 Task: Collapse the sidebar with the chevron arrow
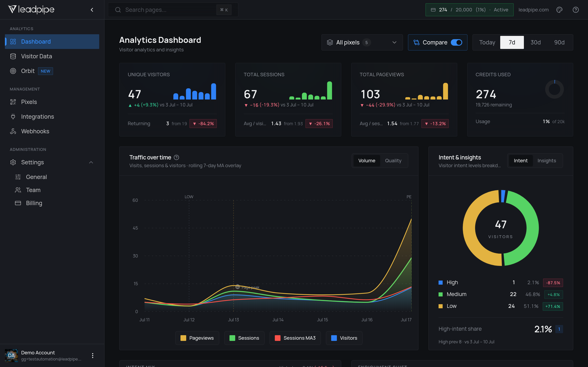pos(92,10)
